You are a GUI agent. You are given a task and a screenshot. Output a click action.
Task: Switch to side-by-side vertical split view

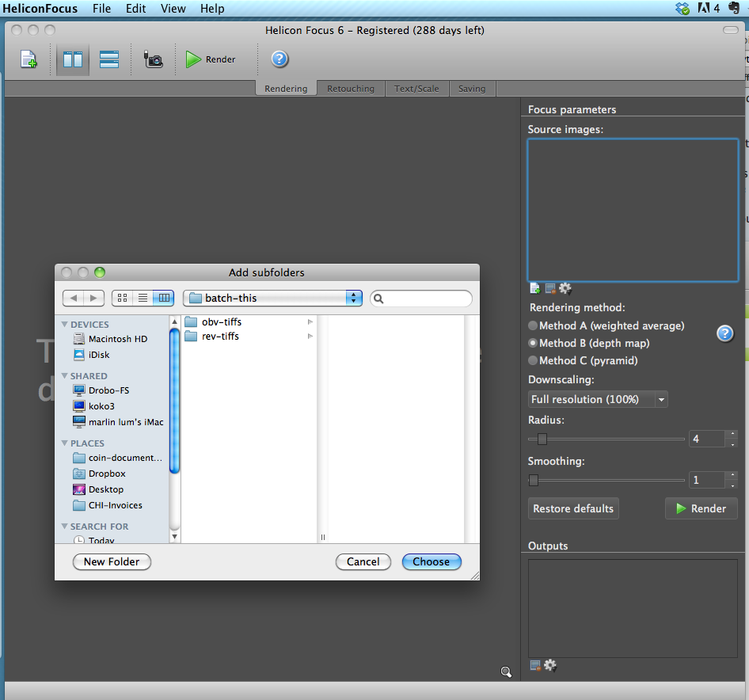click(73, 59)
